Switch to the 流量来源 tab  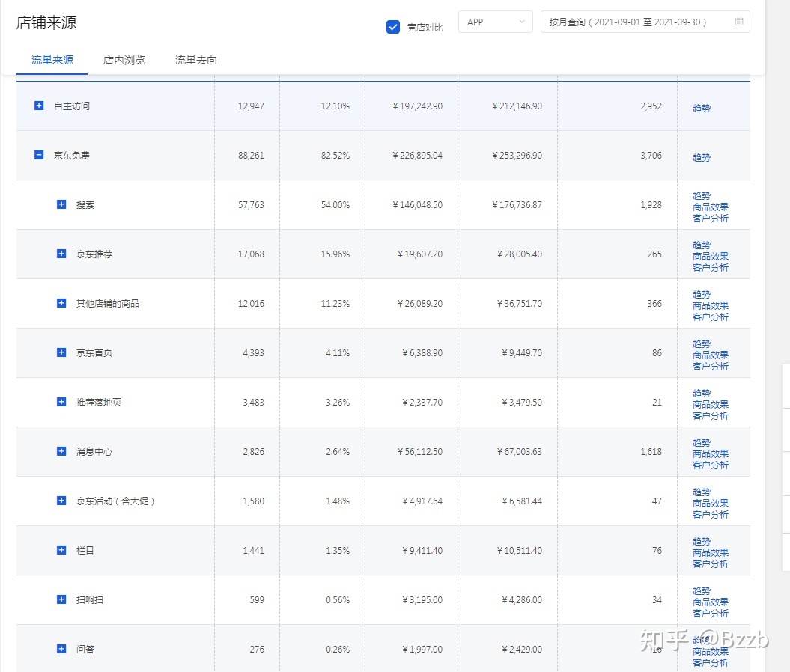click(52, 61)
